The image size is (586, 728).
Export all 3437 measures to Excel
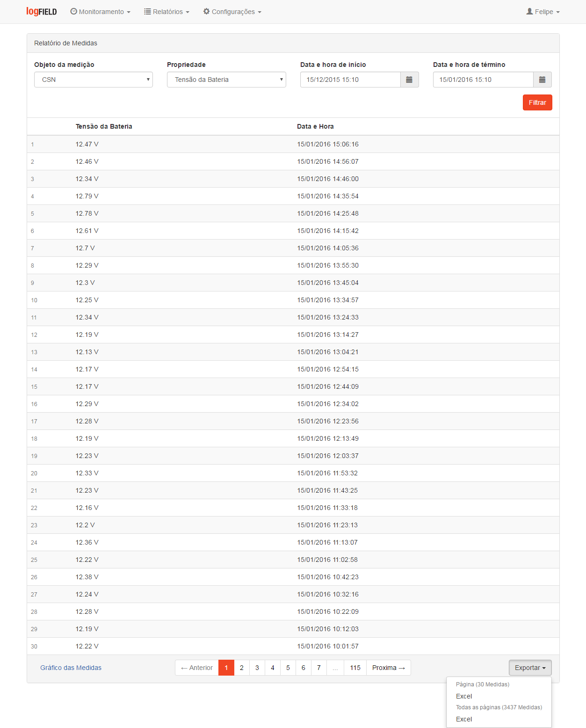tap(464, 719)
